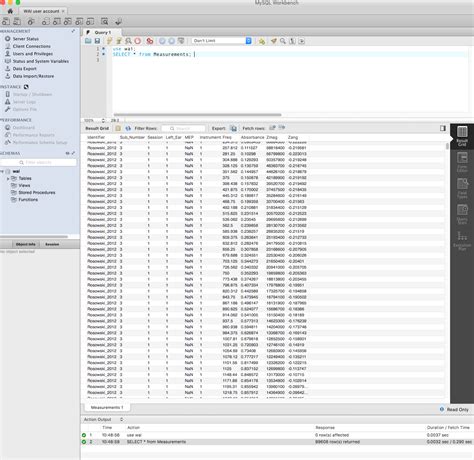This screenshot has height=460, width=474.
Task: Click the query editor horizontal scrollbar
Action: click(197, 114)
